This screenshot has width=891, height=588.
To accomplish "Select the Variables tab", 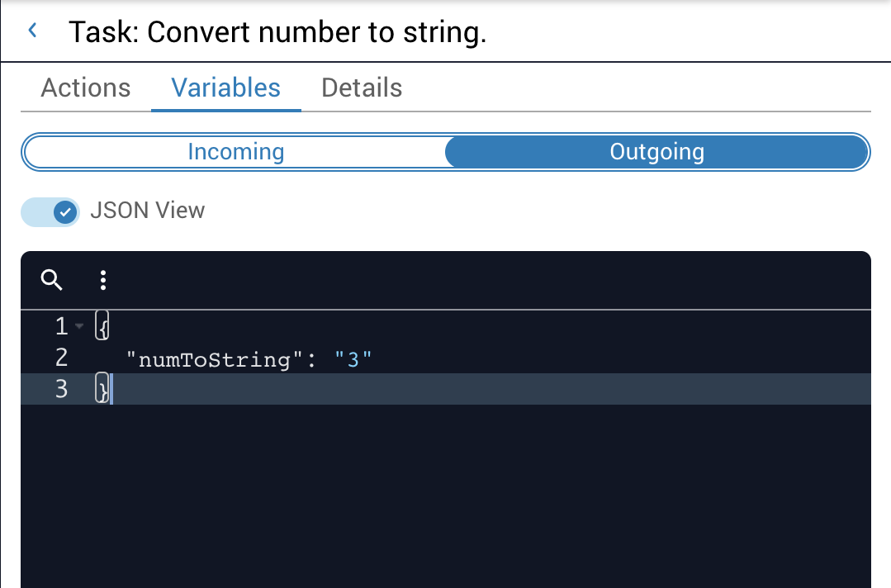I will pyautogui.click(x=226, y=88).
